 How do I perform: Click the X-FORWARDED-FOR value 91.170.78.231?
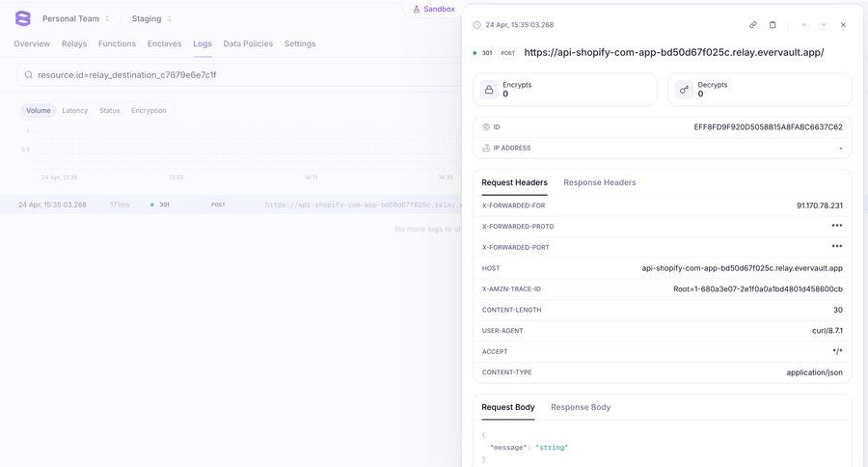point(820,206)
